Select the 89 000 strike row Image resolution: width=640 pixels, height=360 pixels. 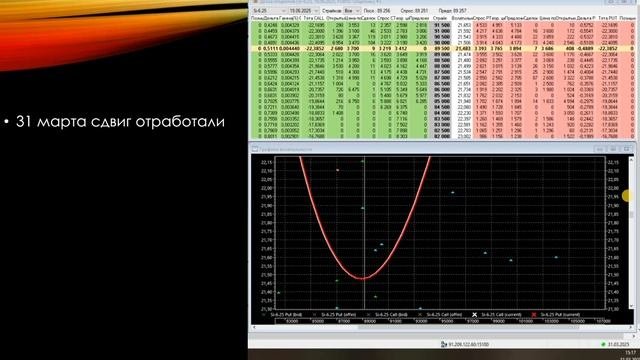443,54
